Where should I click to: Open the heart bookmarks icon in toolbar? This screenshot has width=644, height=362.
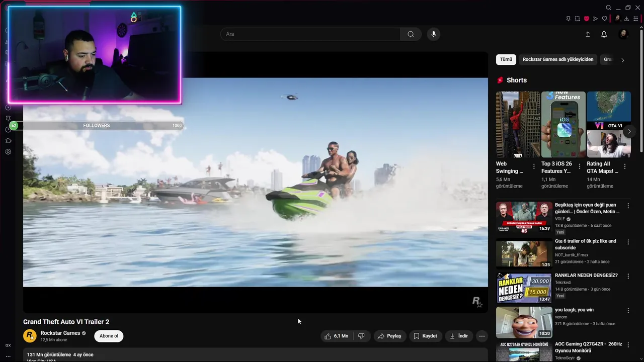tap(604, 19)
